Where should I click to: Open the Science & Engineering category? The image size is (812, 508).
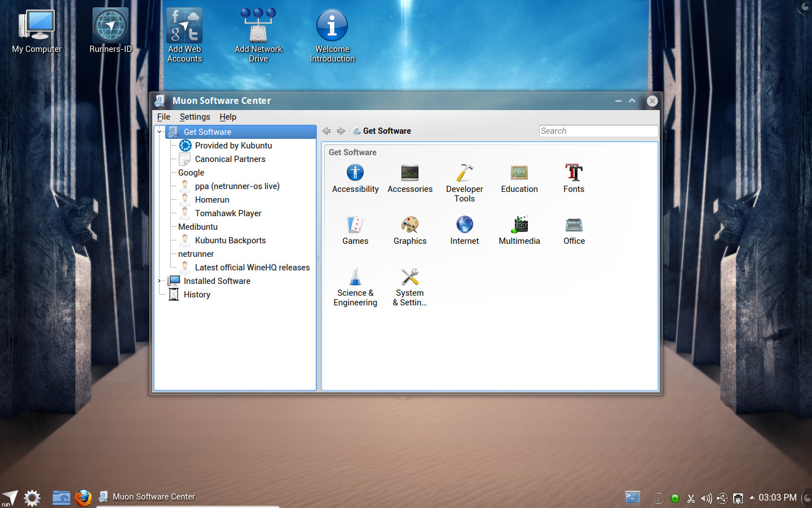(355, 287)
